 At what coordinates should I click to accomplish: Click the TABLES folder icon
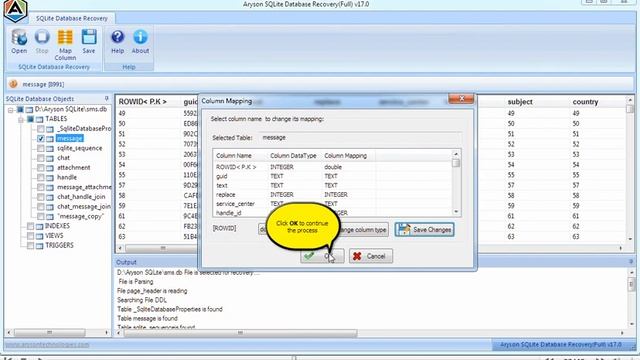39,120
